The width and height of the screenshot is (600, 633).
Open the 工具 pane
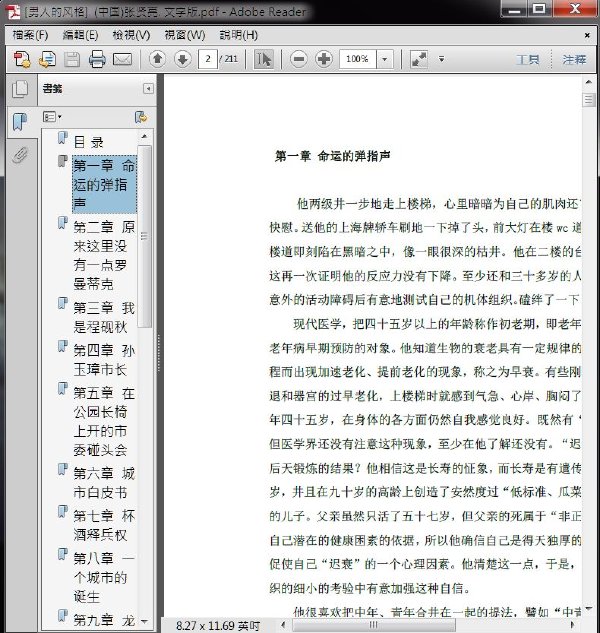pyautogui.click(x=527, y=60)
